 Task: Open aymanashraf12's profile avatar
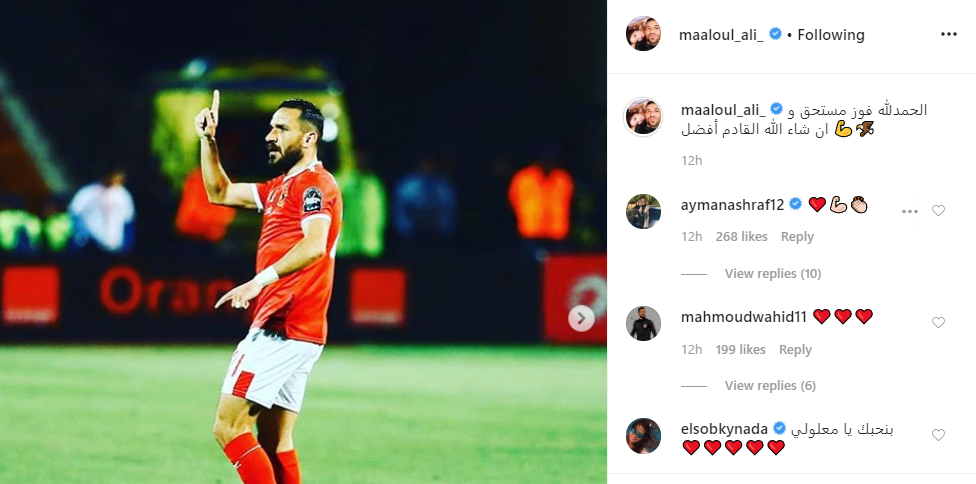coord(643,212)
